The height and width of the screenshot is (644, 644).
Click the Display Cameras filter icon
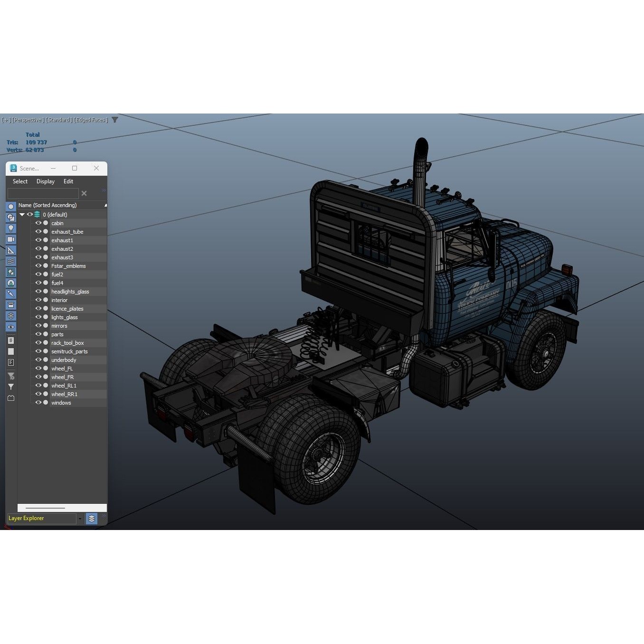pyautogui.click(x=11, y=239)
